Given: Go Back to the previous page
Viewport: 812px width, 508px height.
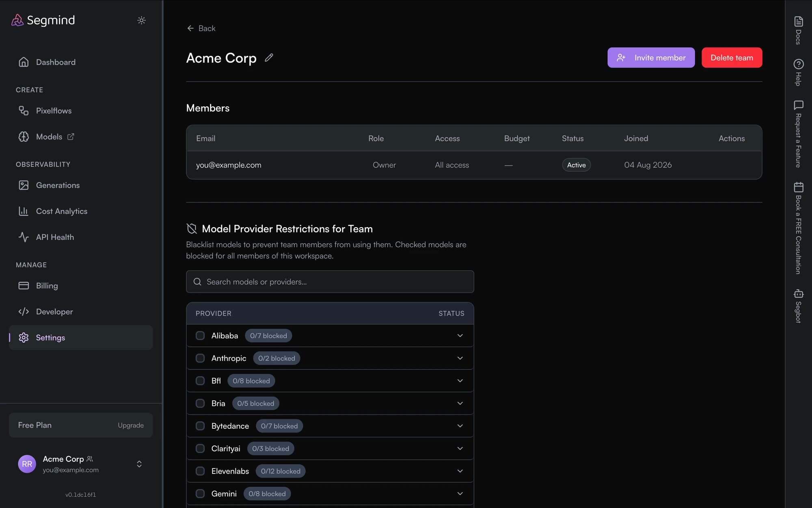Looking at the screenshot, I should (201, 28).
